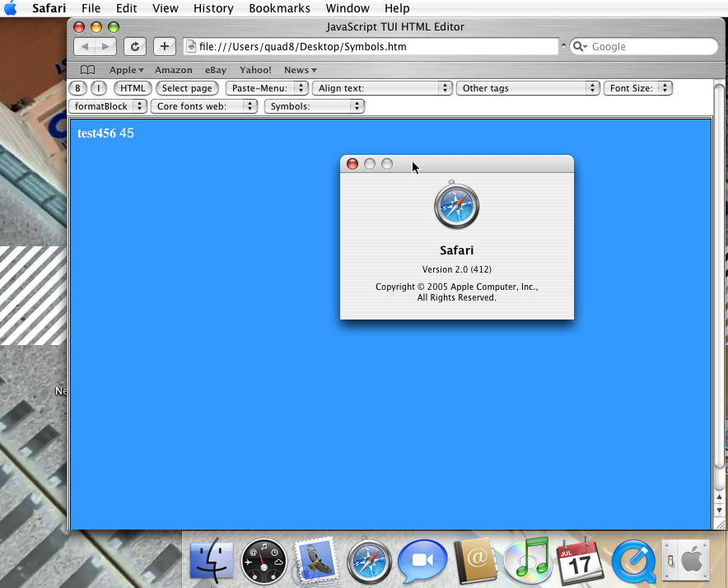Click the page icon in the address bar
Screen dimensions: 728x588
pyautogui.click(x=191, y=46)
